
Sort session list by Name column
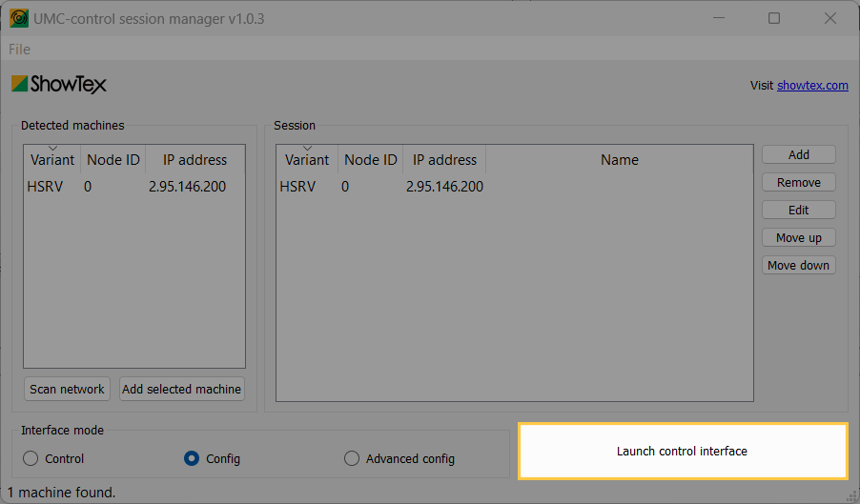pos(619,160)
